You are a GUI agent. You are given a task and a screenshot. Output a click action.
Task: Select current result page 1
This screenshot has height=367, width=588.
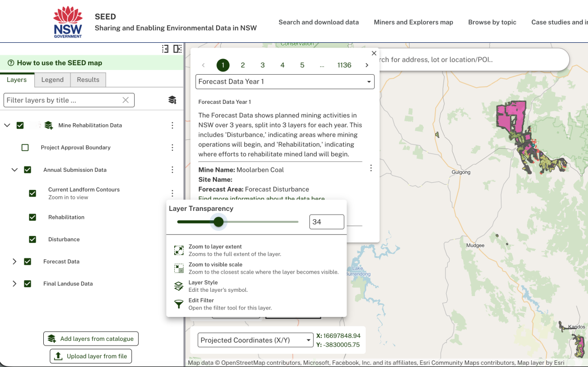tap(223, 65)
